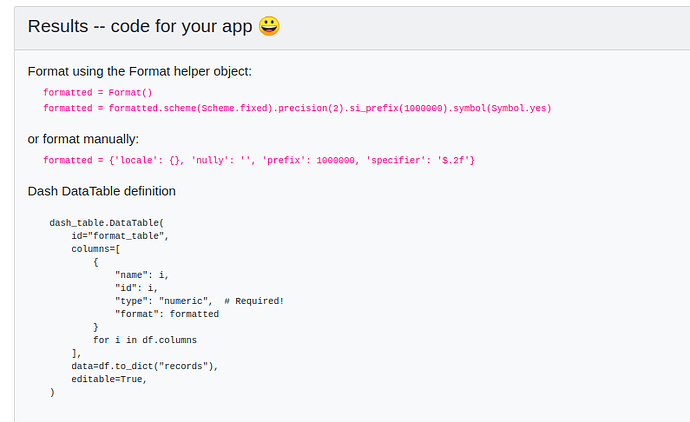The width and height of the screenshot is (690, 422).
Task: Click the 'columns=[' code line
Action: point(96,249)
